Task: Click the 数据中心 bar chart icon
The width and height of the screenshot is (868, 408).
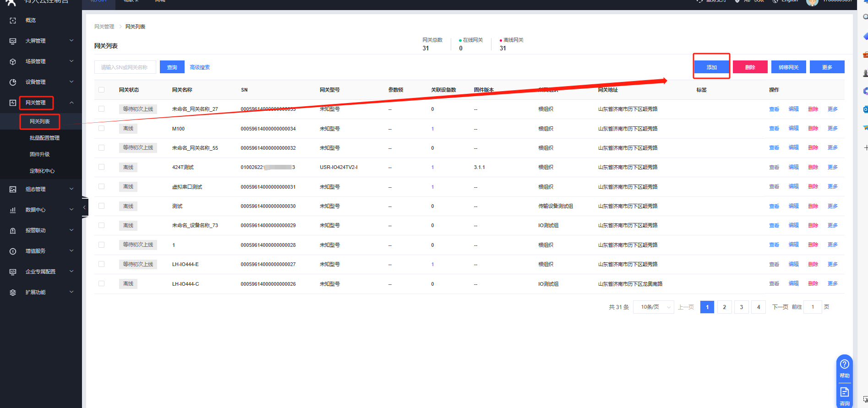Action: point(13,210)
